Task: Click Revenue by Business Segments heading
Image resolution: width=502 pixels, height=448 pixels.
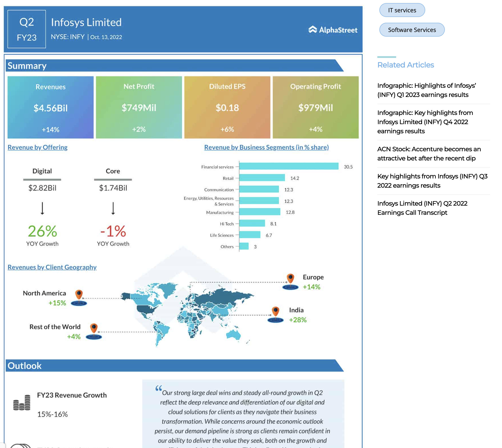Action: coord(266,147)
